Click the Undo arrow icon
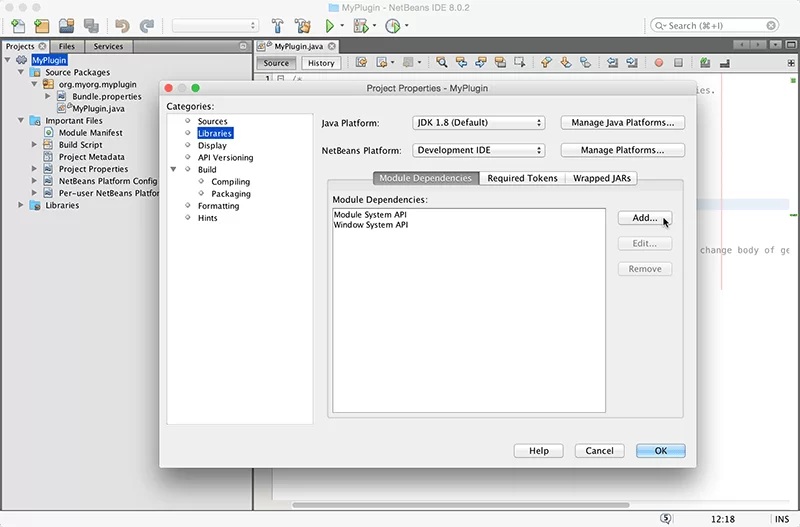 point(122,26)
